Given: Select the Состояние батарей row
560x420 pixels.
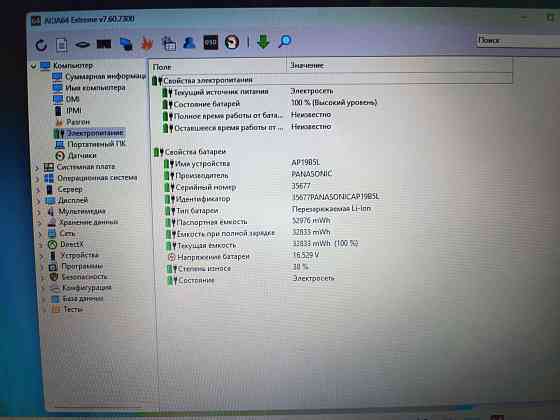Looking at the screenshot, I should coord(206,104).
